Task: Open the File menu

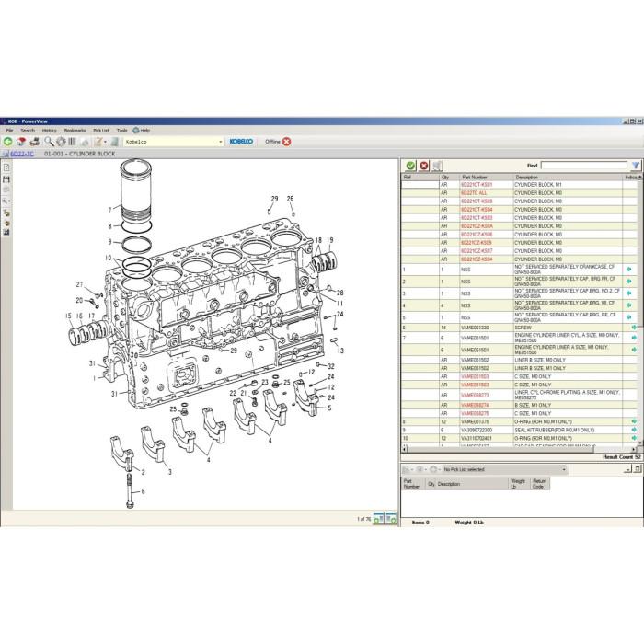Action: pyautogui.click(x=9, y=131)
